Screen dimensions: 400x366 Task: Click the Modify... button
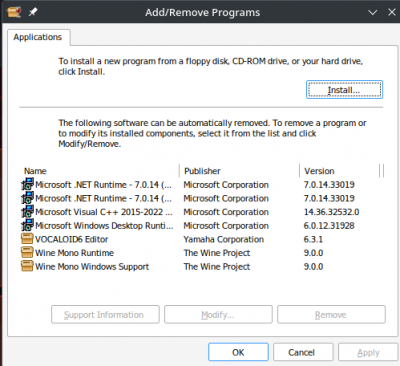(x=218, y=314)
